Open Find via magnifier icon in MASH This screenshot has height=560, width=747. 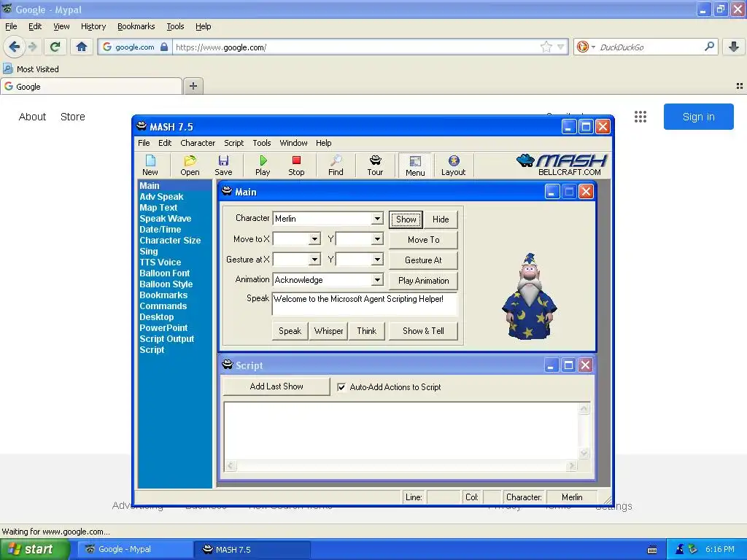(x=336, y=166)
